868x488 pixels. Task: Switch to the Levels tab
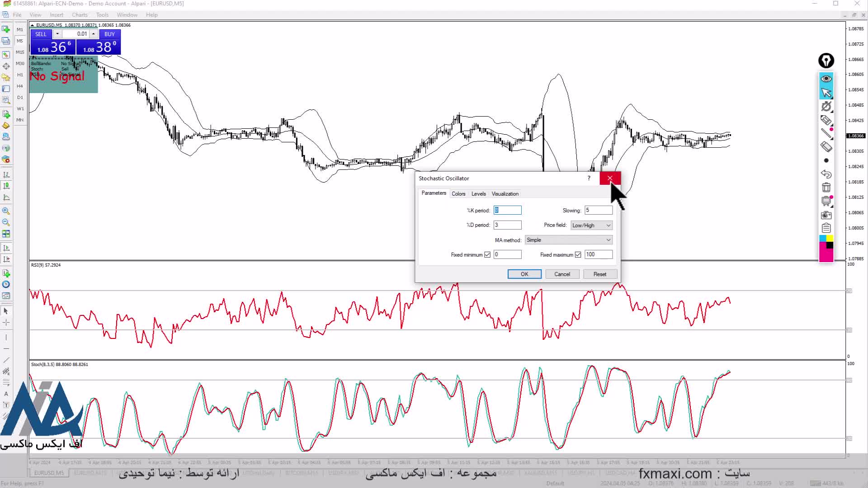coord(478,194)
